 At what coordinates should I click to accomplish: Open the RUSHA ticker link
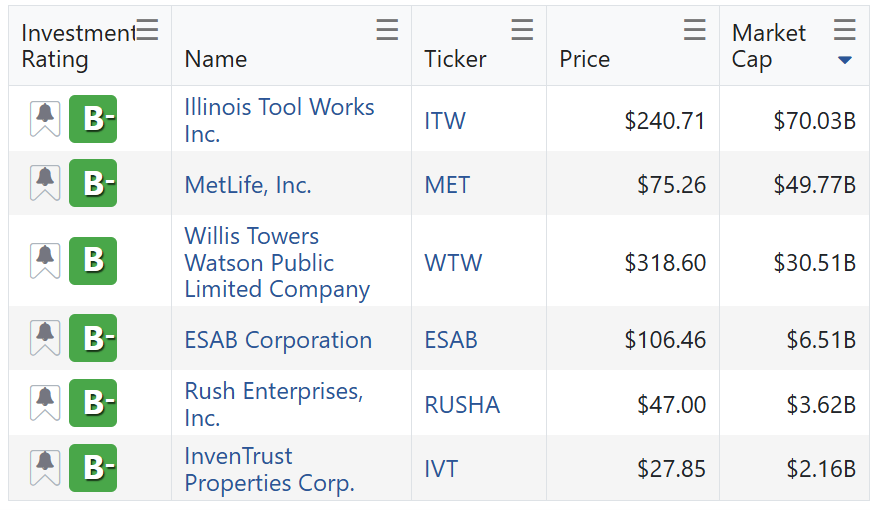tap(462, 404)
